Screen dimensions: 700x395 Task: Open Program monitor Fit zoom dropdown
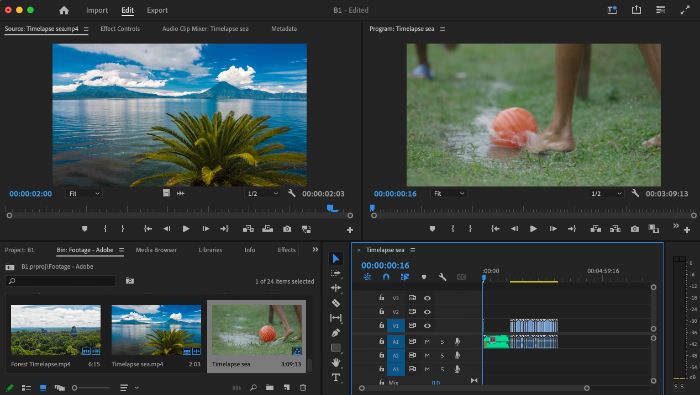pyautogui.click(x=449, y=193)
